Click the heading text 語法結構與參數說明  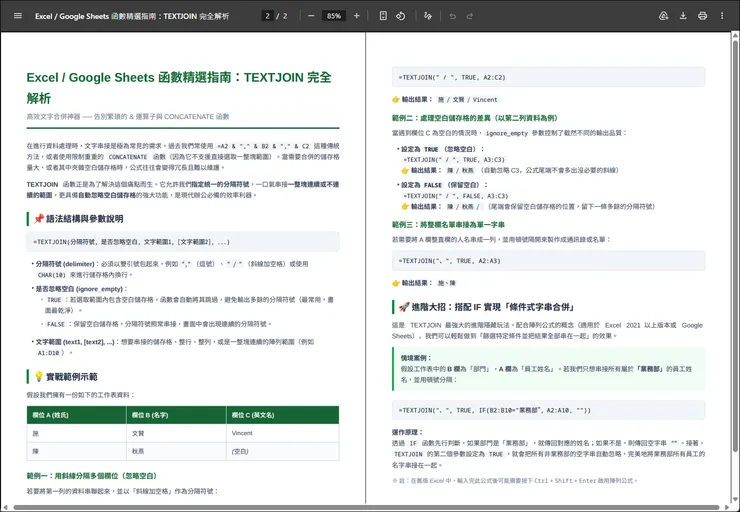pos(84,218)
